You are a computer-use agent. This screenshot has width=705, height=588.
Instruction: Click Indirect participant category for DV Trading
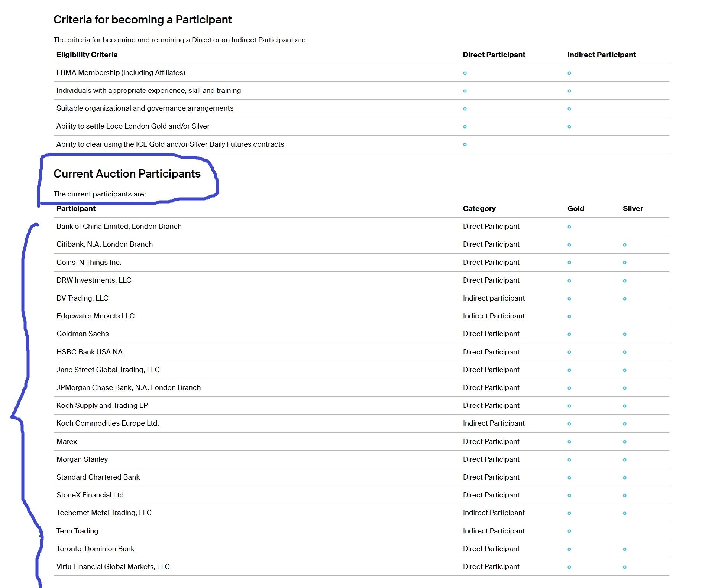pyautogui.click(x=494, y=298)
